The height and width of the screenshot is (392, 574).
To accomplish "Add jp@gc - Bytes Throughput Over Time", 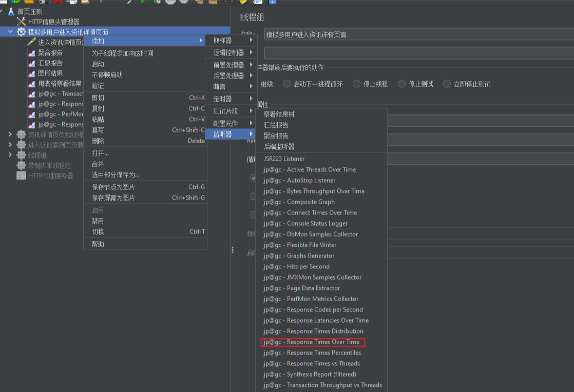I will [321, 191].
